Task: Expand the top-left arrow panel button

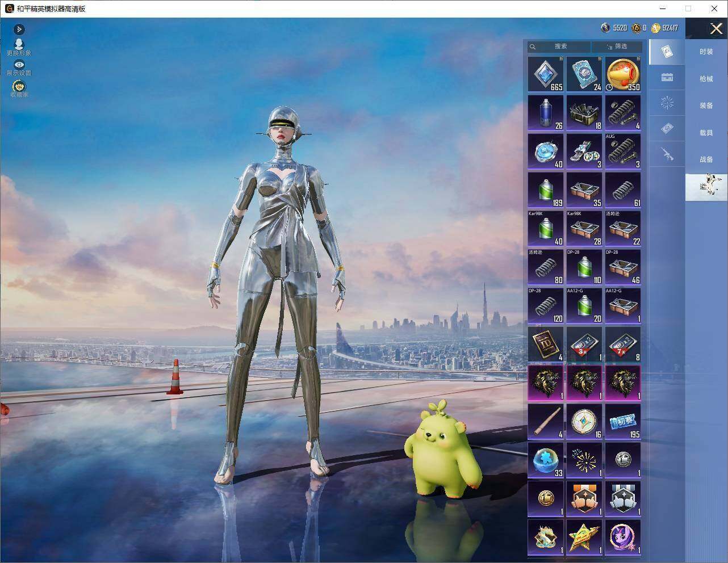Action: pyautogui.click(x=19, y=29)
